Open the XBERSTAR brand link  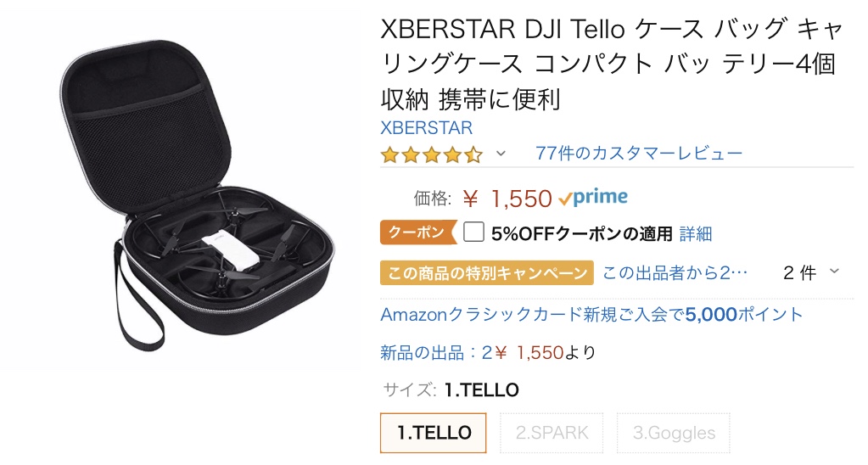pos(426,128)
